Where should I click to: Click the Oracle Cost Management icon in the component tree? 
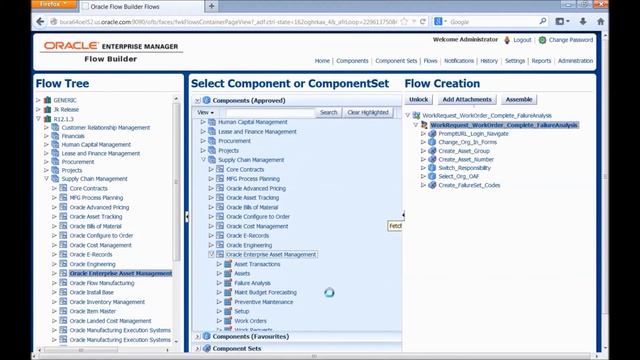(220, 226)
